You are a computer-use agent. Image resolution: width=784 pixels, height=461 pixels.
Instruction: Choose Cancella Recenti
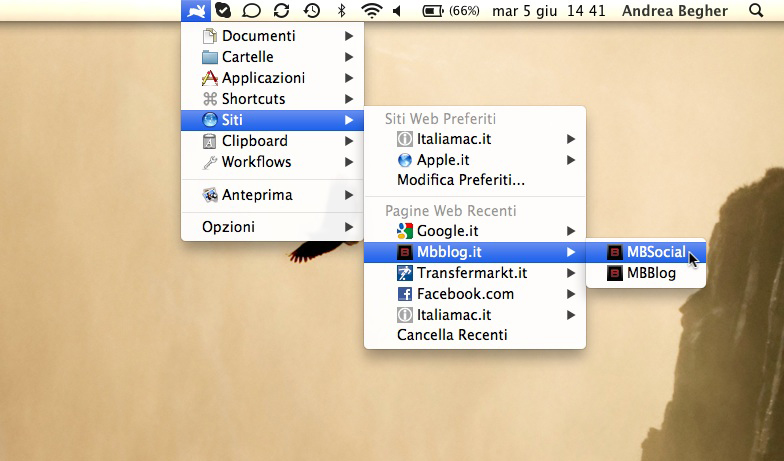click(474, 335)
